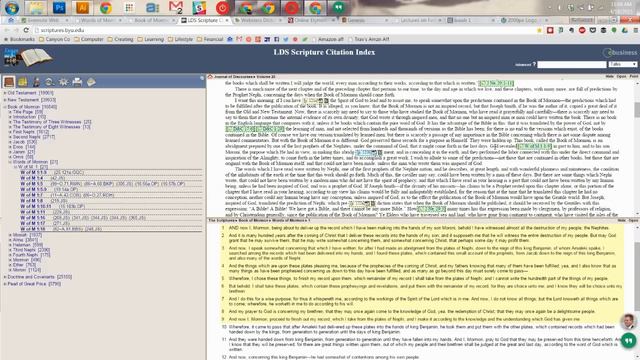
Task: Expand the Mosiah node
Action: point(10,235)
